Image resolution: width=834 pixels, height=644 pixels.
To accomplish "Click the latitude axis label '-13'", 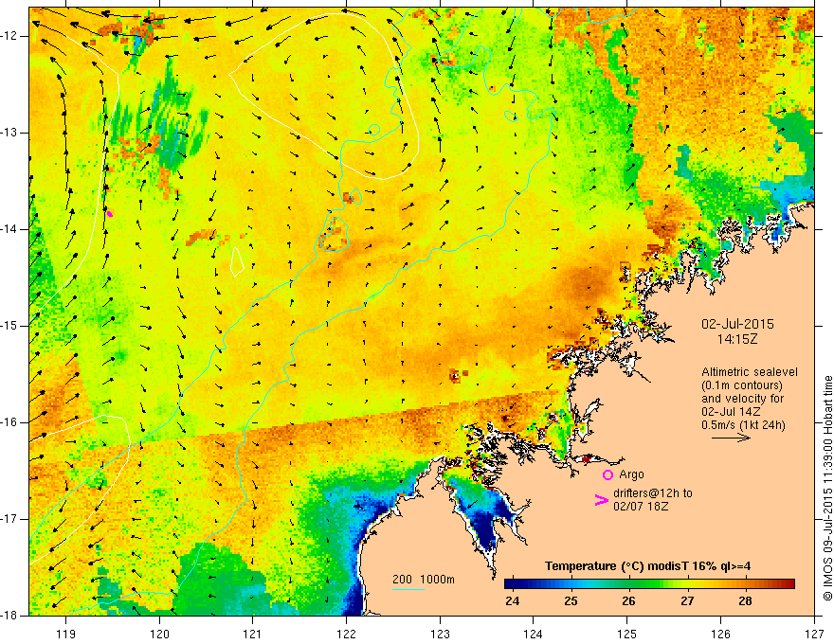I will 10,133.
